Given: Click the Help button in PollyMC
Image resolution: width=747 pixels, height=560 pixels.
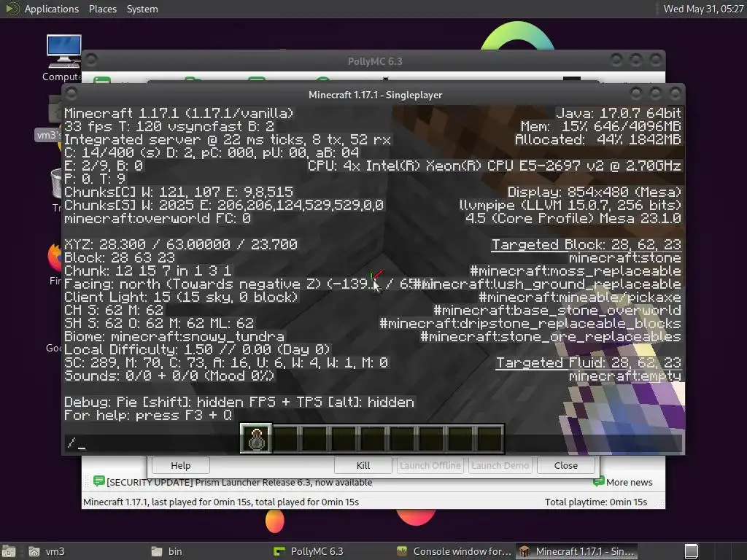Looking at the screenshot, I should (x=181, y=465).
